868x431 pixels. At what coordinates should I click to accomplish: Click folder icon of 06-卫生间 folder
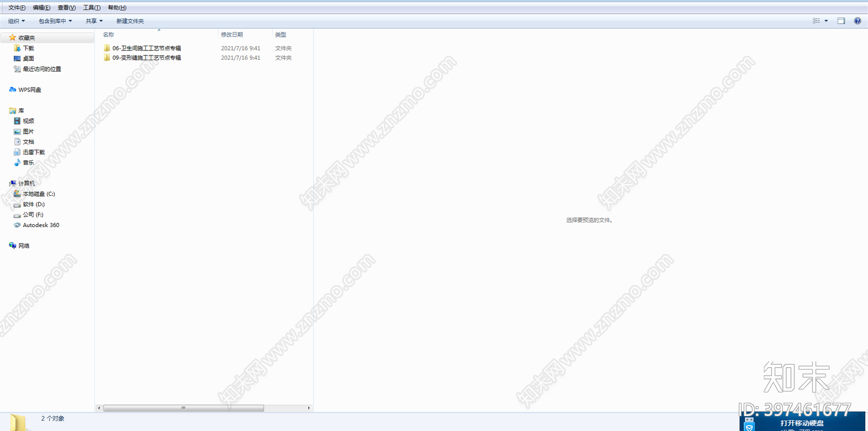click(107, 48)
